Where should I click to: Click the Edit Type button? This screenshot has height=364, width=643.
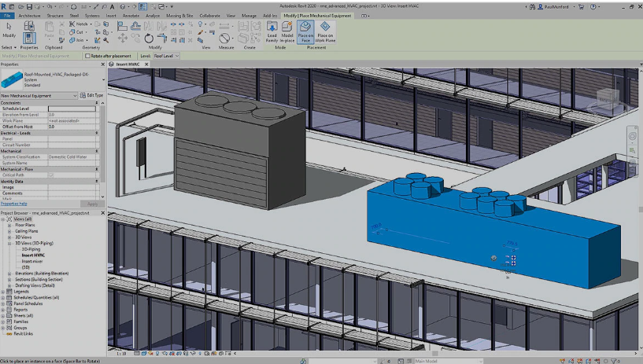click(91, 95)
